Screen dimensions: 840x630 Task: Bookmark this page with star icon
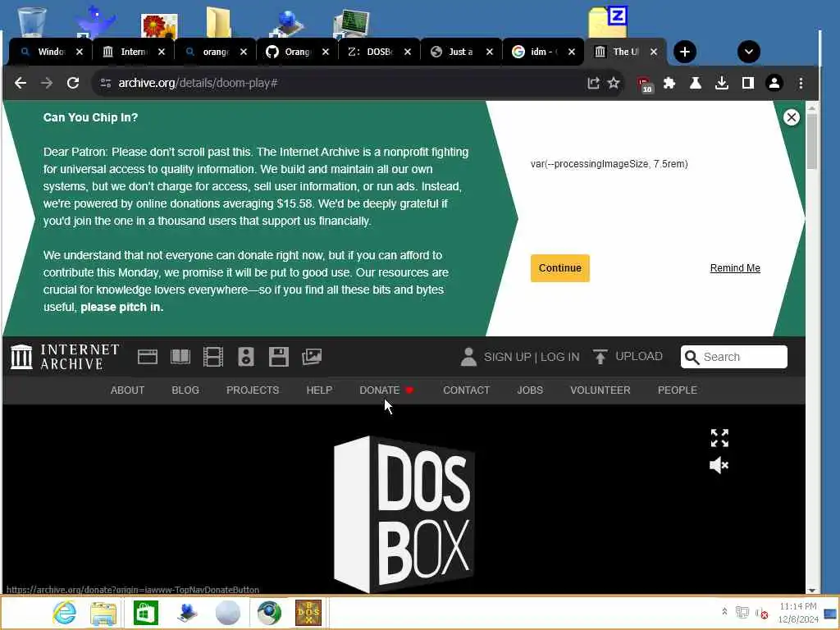614,83
